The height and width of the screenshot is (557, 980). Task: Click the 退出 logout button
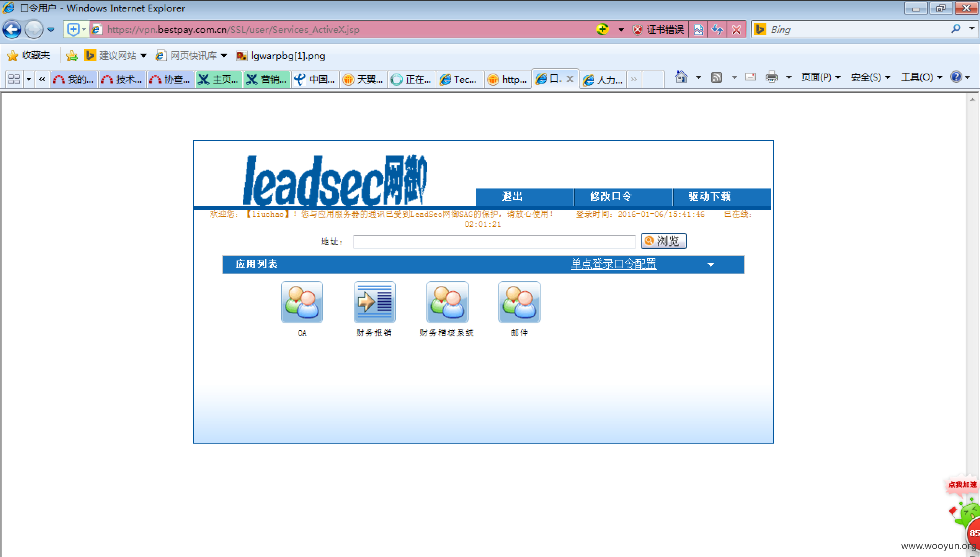pos(524,197)
